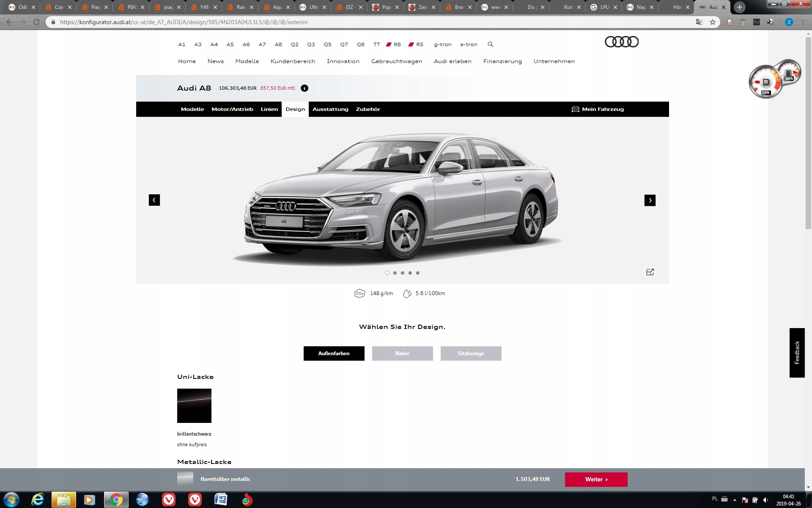
Task: Open the Feedback side panel
Action: coord(797,353)
